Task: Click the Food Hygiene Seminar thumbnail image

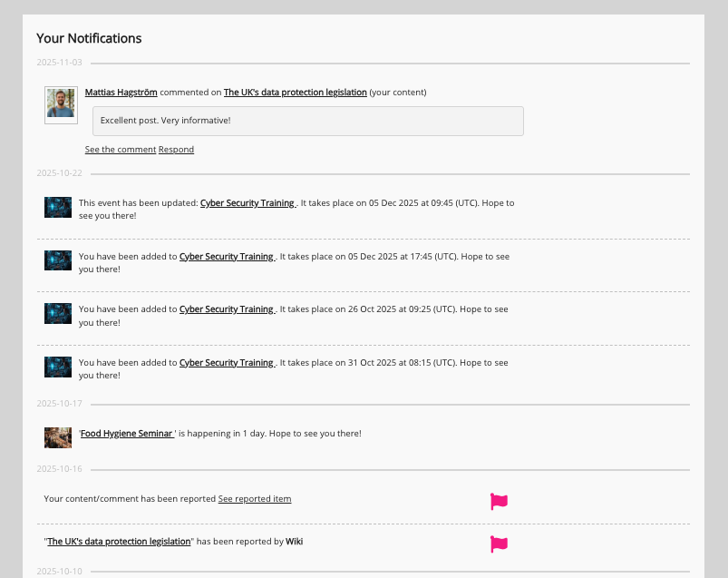Action: click(58, 437)
